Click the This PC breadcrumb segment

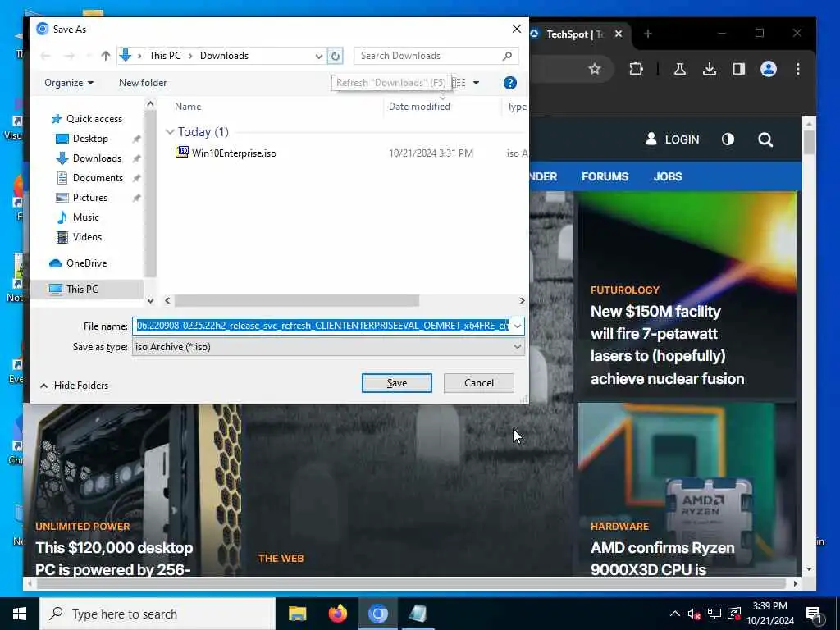(x=165, y=56)
